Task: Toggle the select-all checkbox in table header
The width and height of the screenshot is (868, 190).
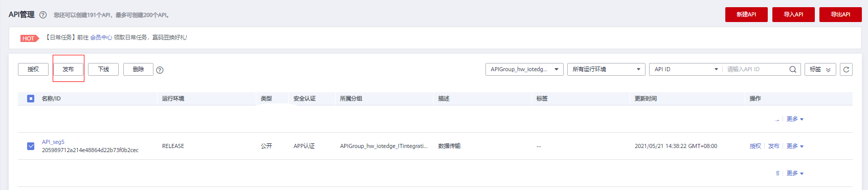Action: point(31,98)
